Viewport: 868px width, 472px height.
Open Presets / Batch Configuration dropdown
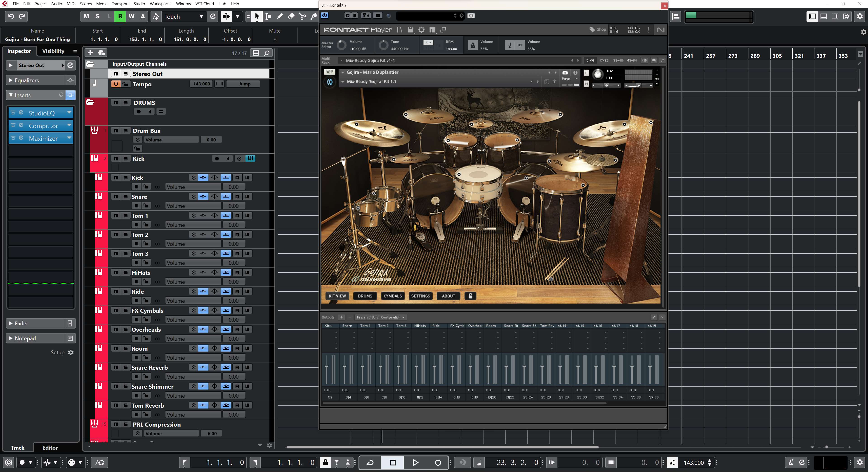[x=381, y=317]
